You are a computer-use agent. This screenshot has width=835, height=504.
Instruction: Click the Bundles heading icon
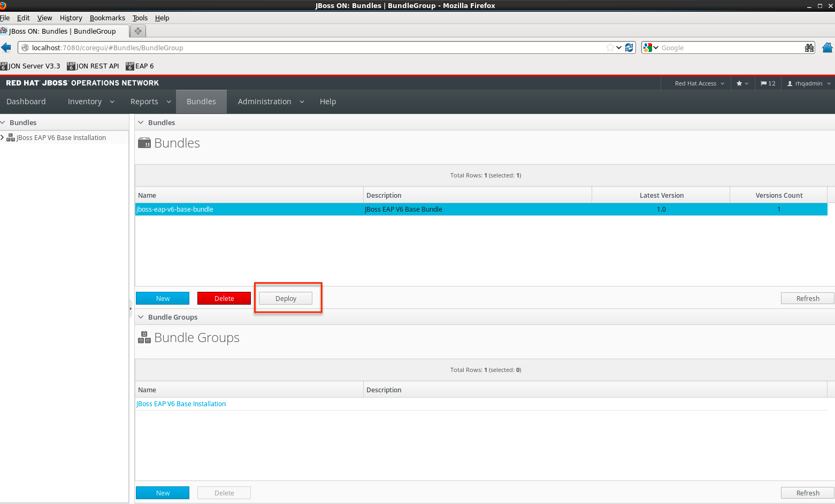point(144,143)
